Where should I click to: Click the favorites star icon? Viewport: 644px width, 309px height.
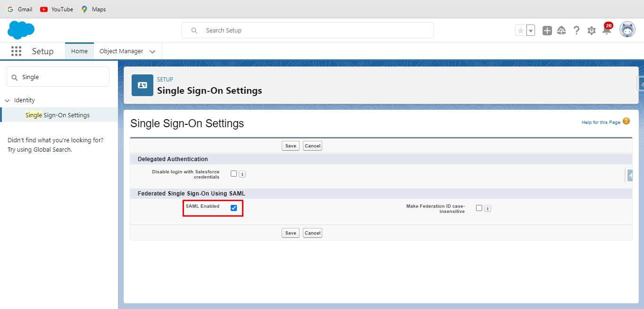520,30
